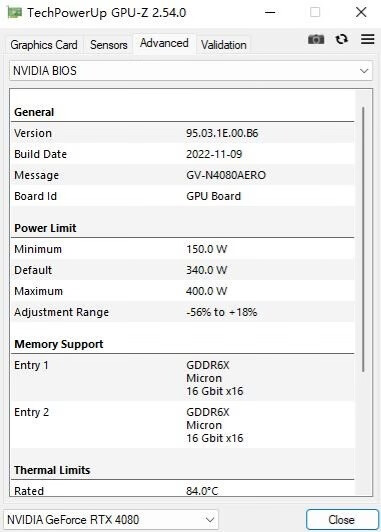Select the Advanced tab
381x532 pixels.
(164, 43)
